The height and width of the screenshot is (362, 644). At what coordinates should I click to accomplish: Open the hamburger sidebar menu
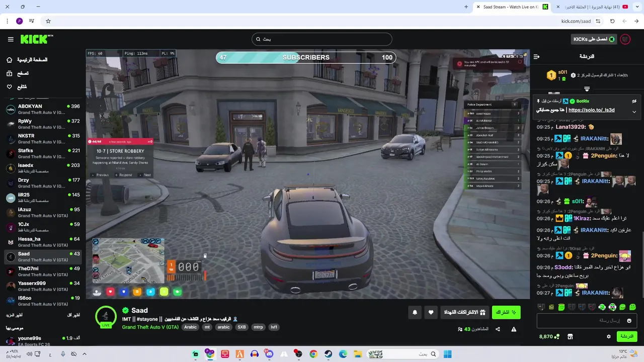pos(11,39)
